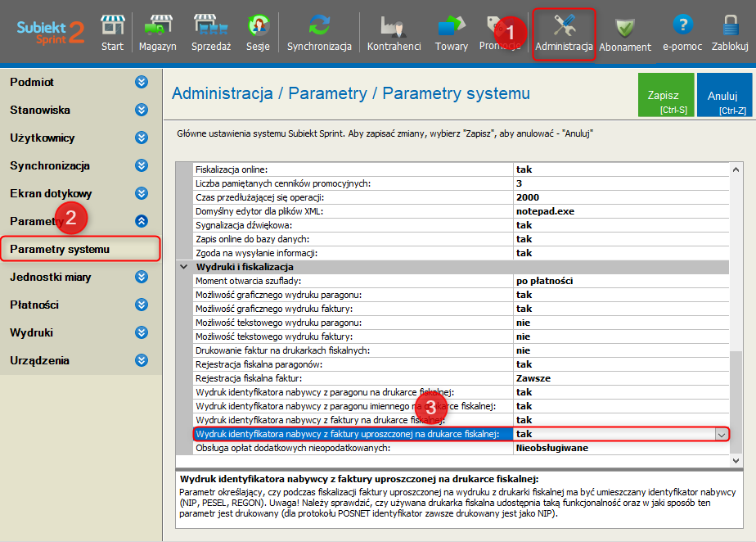Open the Start toolbar icon
The height and width of the screenshot is (542, 756).
point(112,33)
